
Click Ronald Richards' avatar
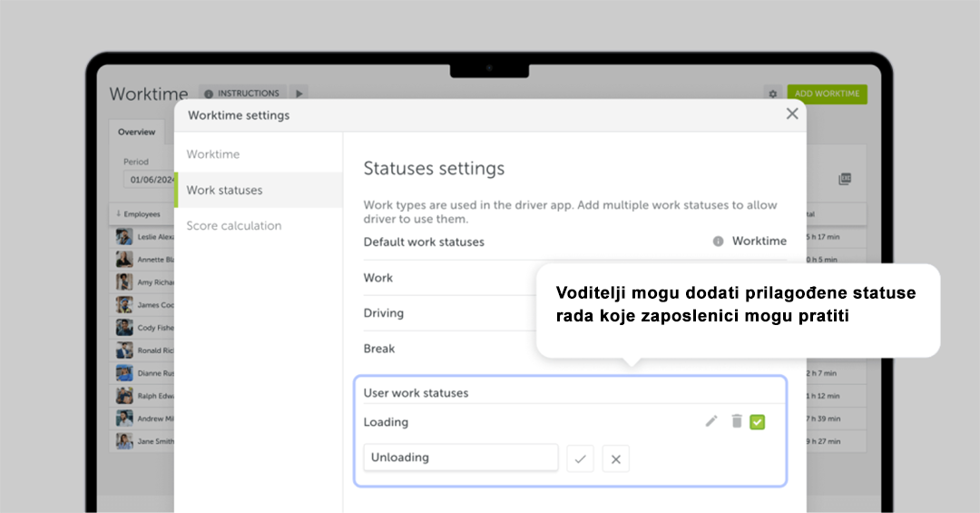pyautogui.click(x=124, y=350)
